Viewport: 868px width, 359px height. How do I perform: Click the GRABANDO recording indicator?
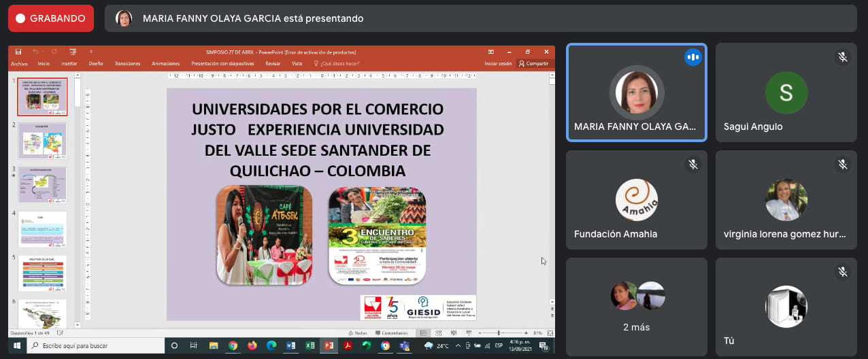(51, 18)
